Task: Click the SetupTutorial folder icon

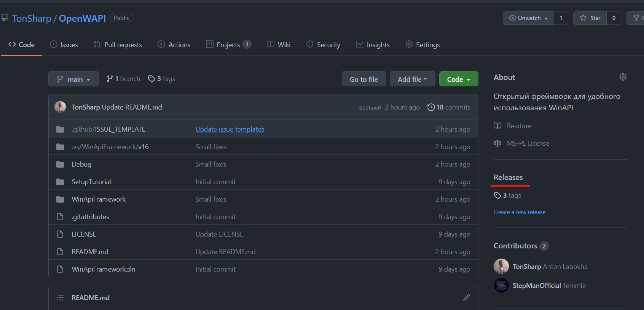Action: (60, 182)
